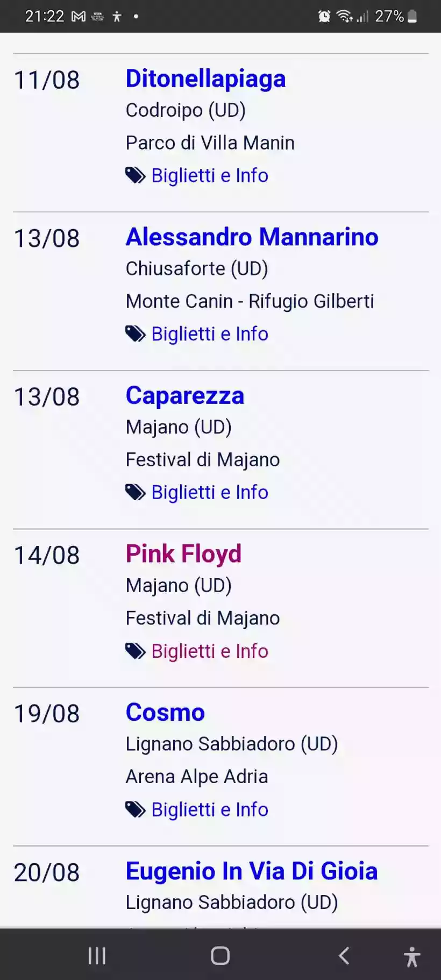The height and width of the screenshot is (980, 441).
Task: Click the tag icon beside Cosmo's Biglietti e Info
Action: pos(134,809)
